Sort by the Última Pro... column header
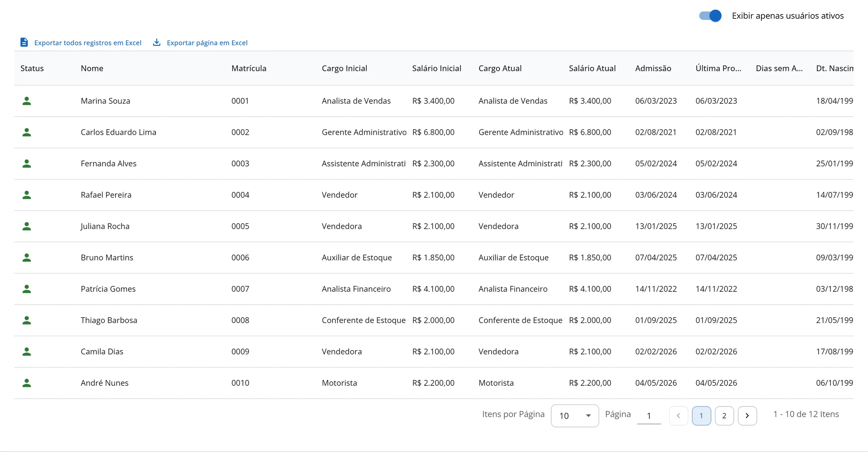The image size is (868, 452). 718,68
